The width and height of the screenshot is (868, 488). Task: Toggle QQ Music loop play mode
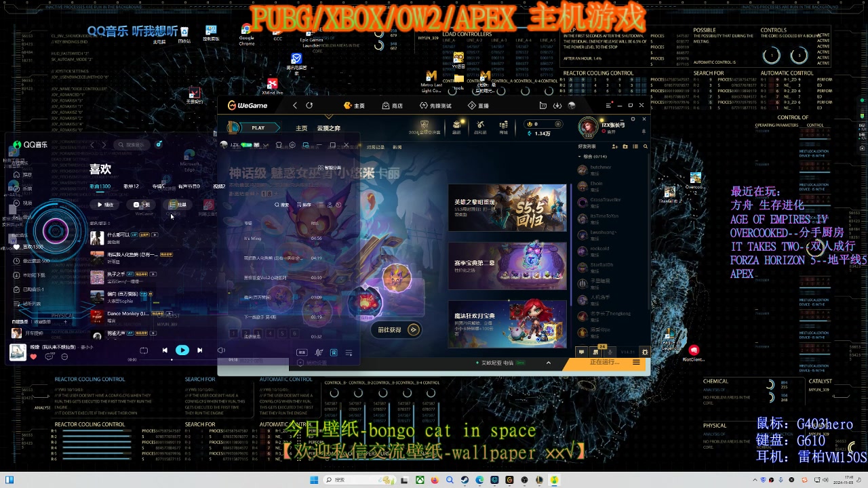pyautogui.click(x=144, y=350)
